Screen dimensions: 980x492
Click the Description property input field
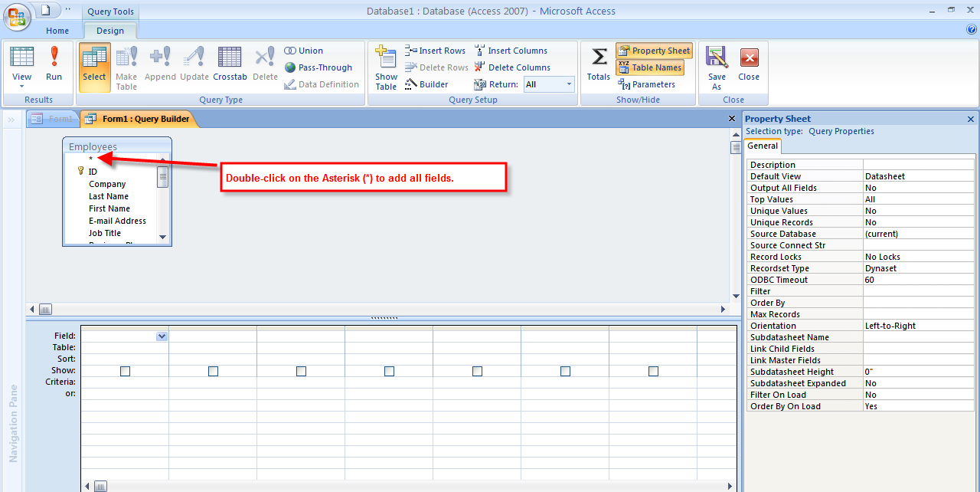[920, 165]
